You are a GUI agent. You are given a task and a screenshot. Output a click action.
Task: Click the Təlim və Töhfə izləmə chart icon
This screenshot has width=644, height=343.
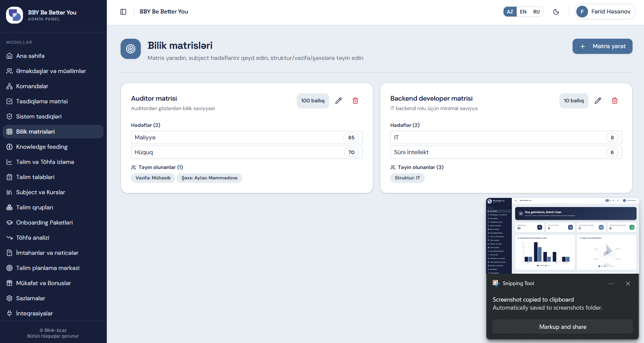(x=9, y=162)
